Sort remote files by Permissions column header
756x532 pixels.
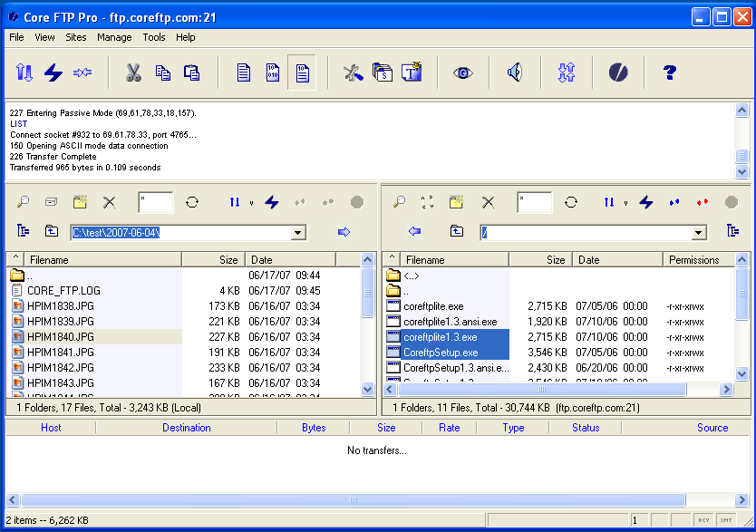coord(693,260)
